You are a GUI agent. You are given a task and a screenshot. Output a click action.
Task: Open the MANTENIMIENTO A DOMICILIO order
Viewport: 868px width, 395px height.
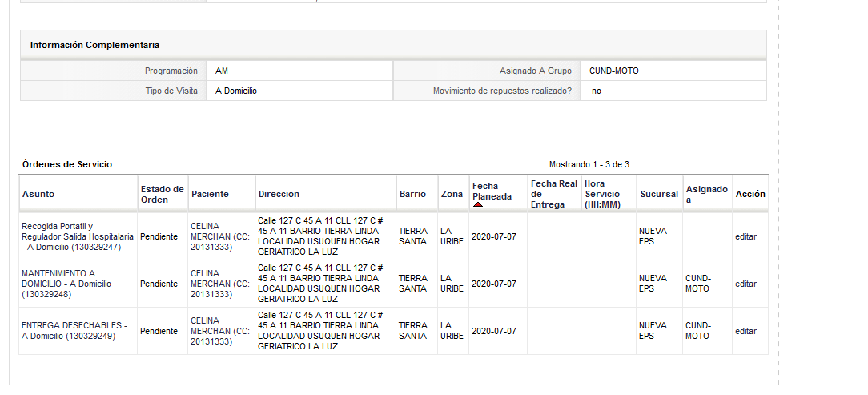click(66, 284)
